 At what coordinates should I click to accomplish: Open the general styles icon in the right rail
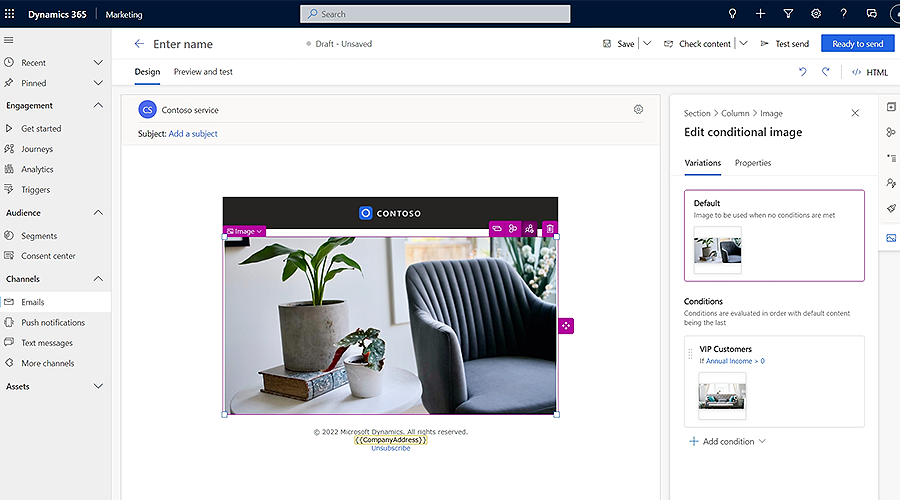[891, 158]
